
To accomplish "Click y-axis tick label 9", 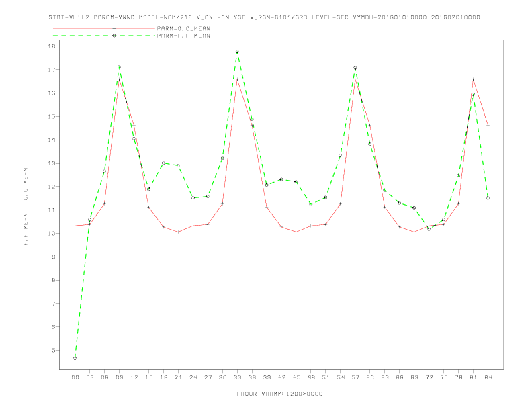I will [55, 257].
